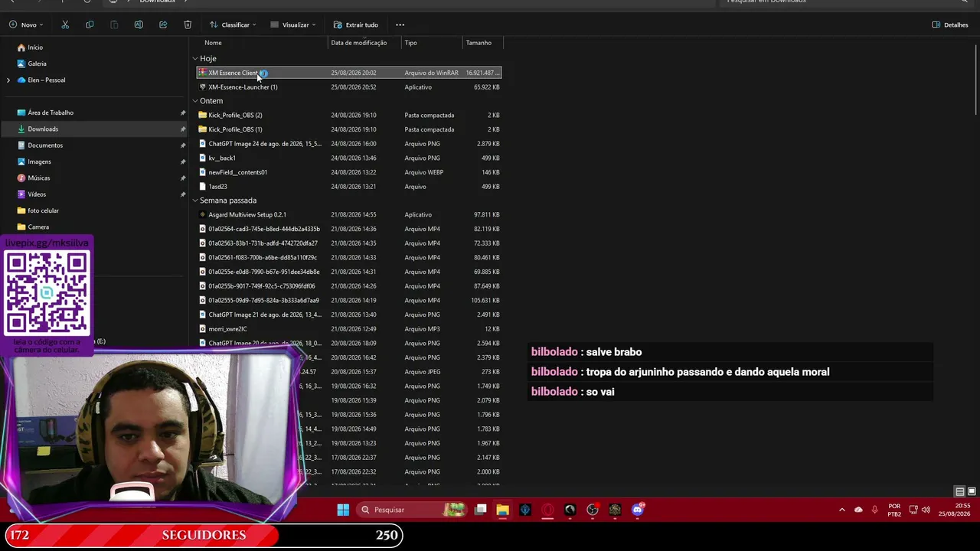The width and height of the screenshot is (980, 551).
Task: Sort by the Tamanho column header
Action: (x=479, y=43)
